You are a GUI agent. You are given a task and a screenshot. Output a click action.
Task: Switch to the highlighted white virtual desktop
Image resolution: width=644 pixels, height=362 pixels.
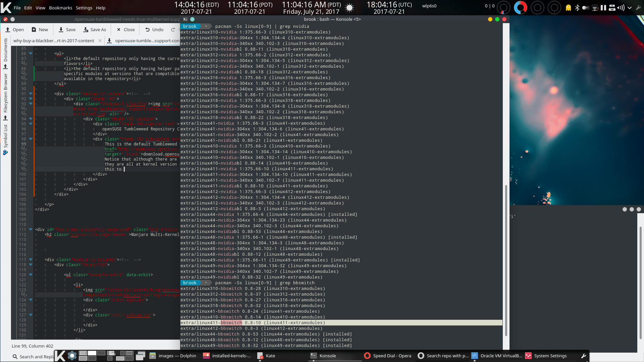point(92,353)
